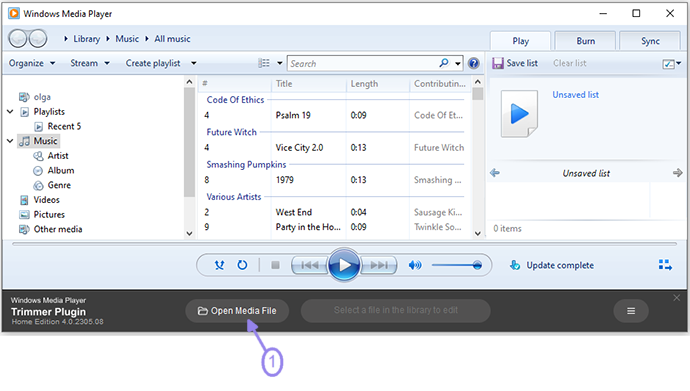Screen dimensions: 690x391
Task: Click Save list button
Action: pos(515,63)
